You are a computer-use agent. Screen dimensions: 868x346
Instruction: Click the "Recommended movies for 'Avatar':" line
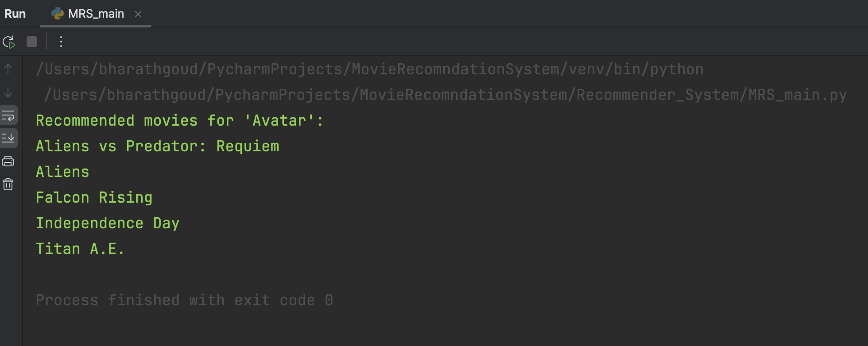coord(180,120)
